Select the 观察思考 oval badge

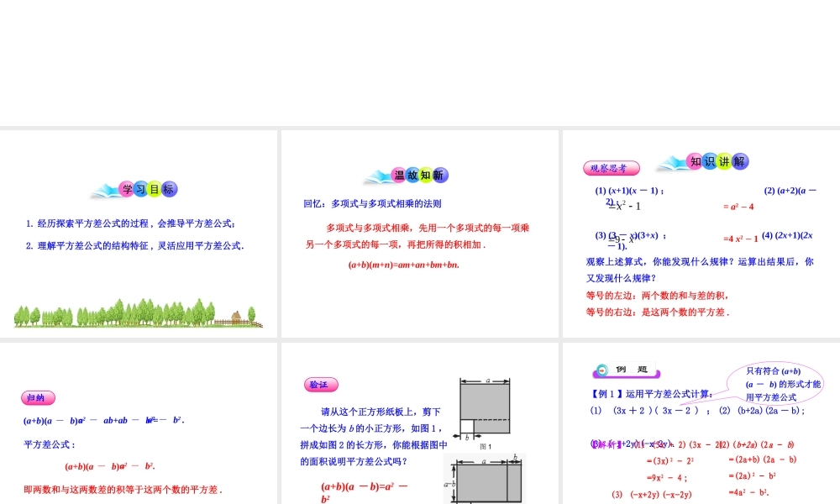tap(611, 167)
